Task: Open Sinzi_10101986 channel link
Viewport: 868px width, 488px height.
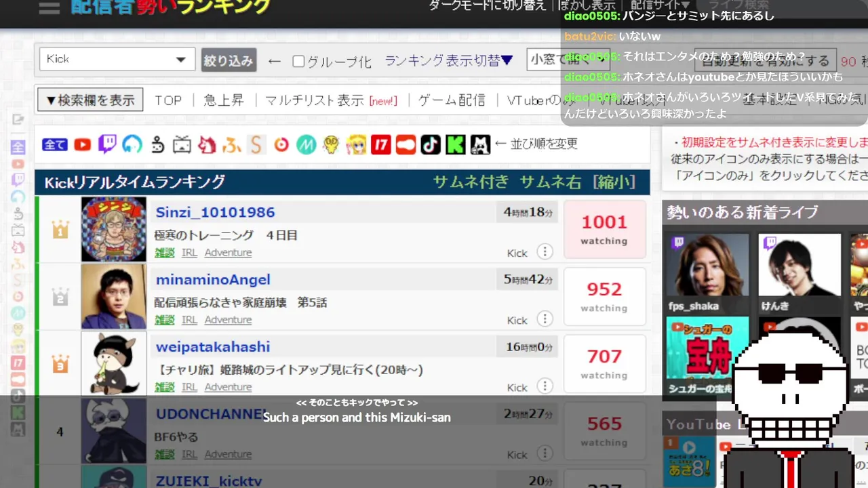Action: pyautogui.click(x=215, y=212)
